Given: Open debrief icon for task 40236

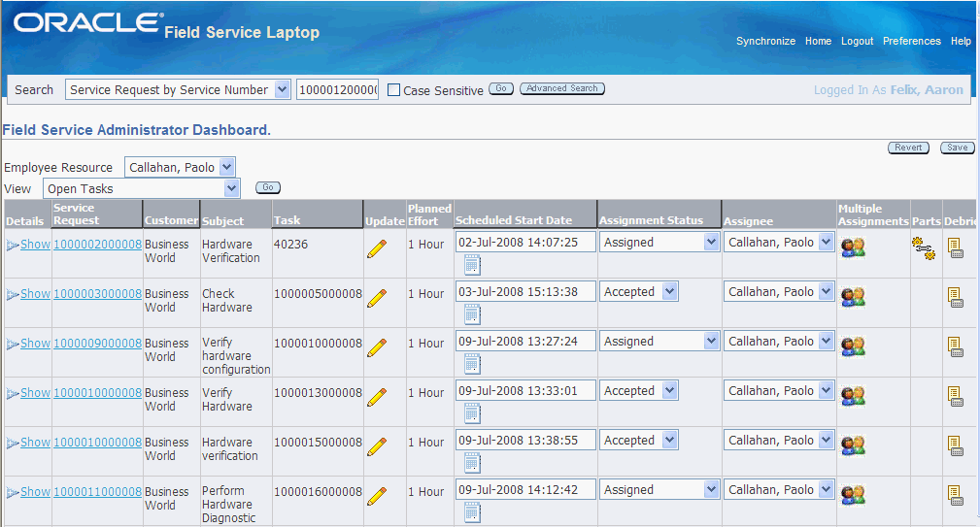Looking at the screenshot, I should tap(956, 247).
